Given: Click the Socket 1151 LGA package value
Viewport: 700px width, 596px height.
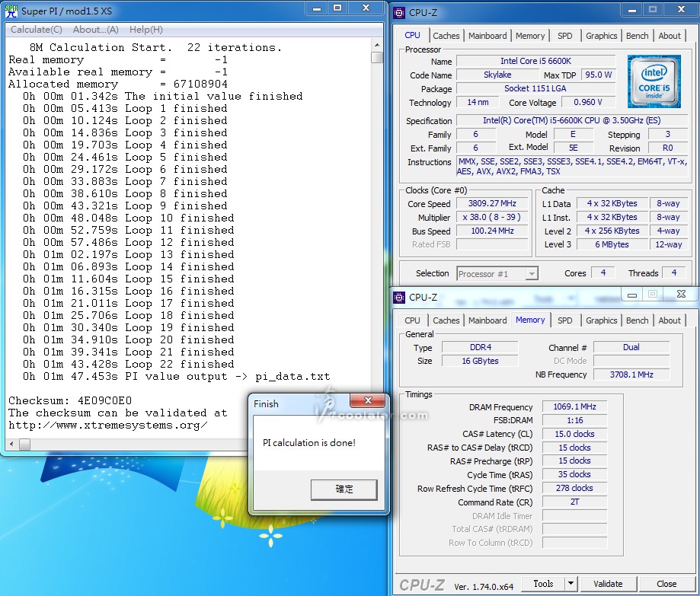Looking at the screenshot, I should pyautogui.click(x=535, y=88).
